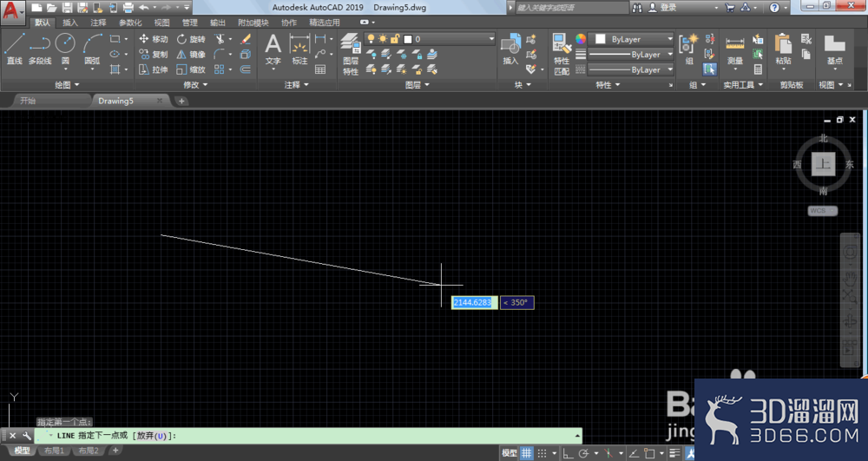Click the Scale (缩放) tool
868x461 pixels.
pyautogui.click(x=191, y=69)
